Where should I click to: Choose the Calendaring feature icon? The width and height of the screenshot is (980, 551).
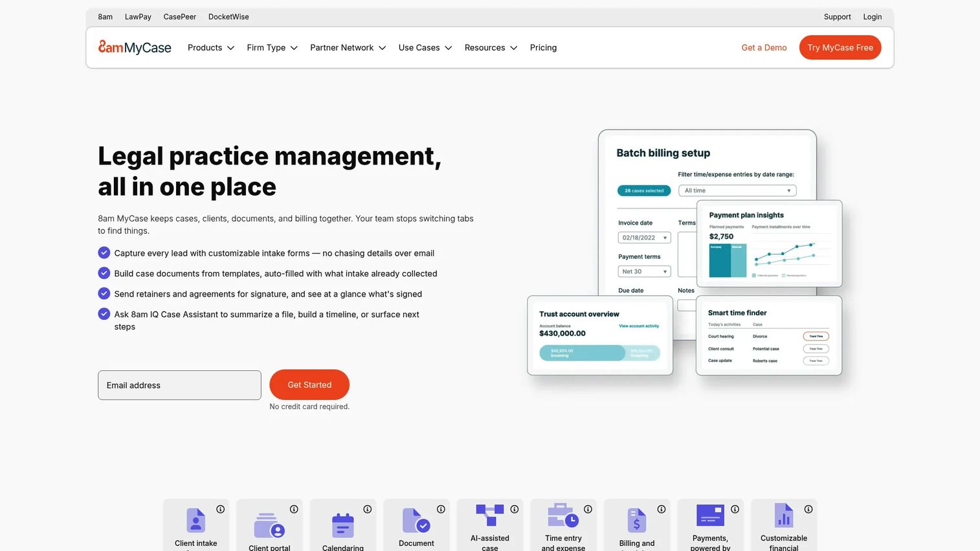pos(343,525)
